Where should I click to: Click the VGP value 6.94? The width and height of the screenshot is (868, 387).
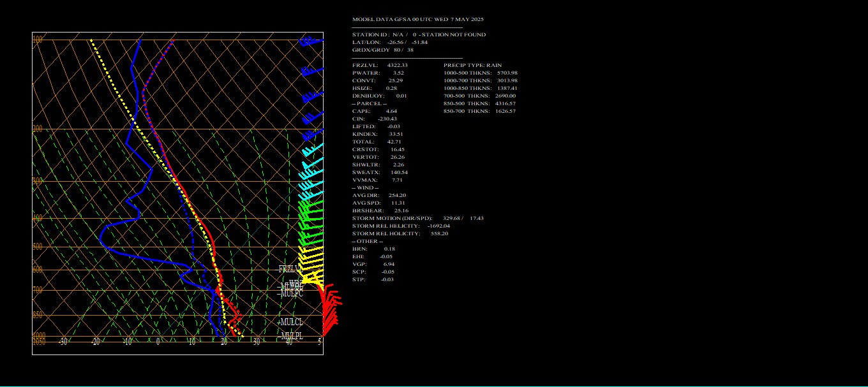click(389, 264)
